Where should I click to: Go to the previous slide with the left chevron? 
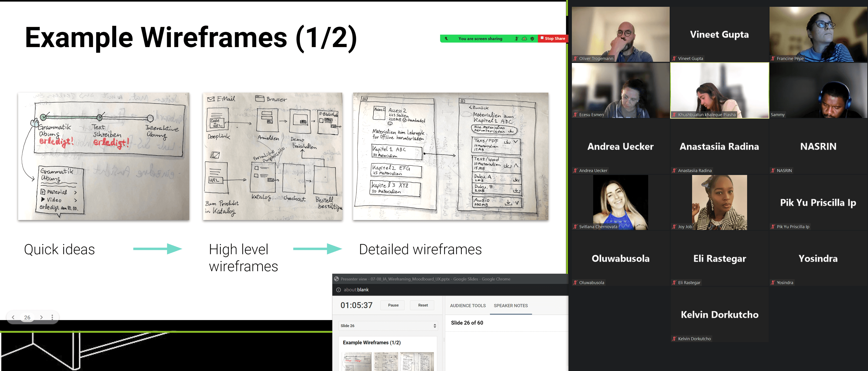click(x=13, y=317)
